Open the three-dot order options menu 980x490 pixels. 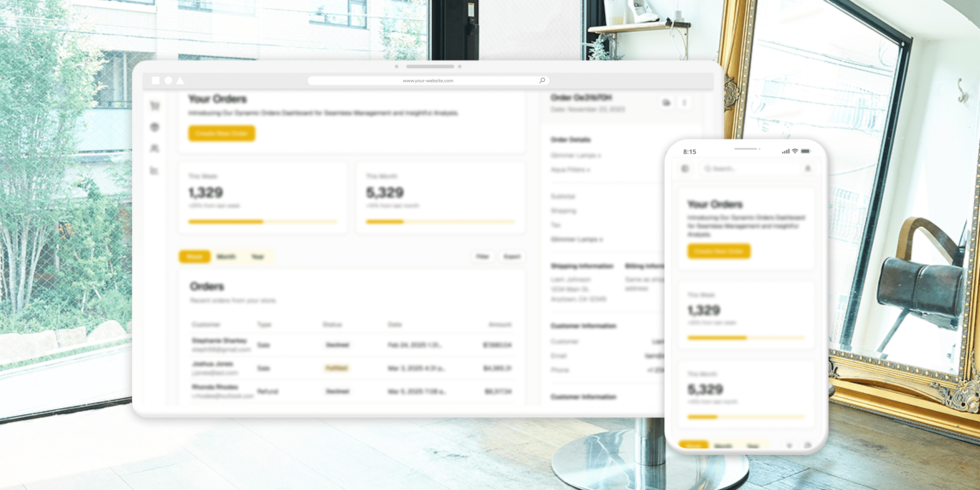684,103
